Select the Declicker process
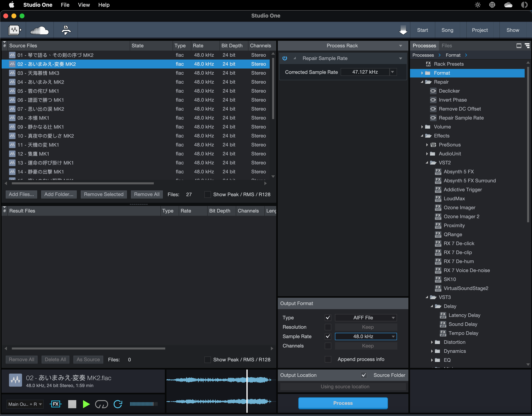Viewport: 532px width, 416px height. [449, 91]
